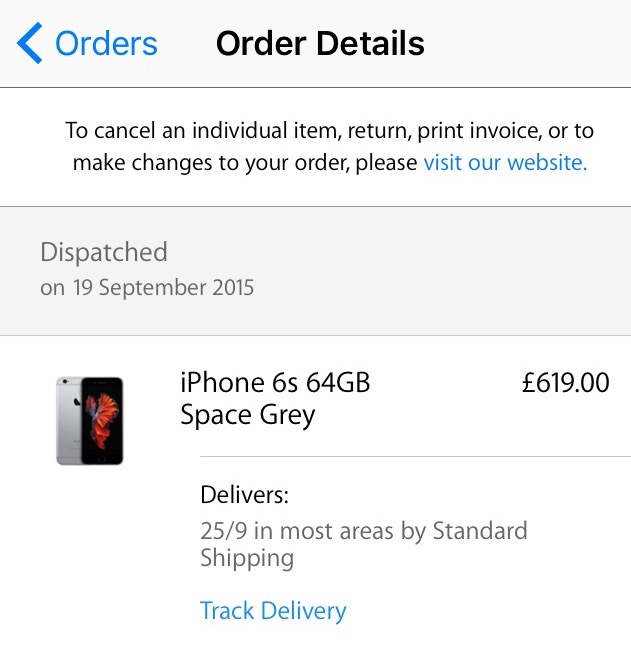This screenshot has height=660, width=631.
Task: Select the 19 September 2015 dispatch date
Action: 164,287
